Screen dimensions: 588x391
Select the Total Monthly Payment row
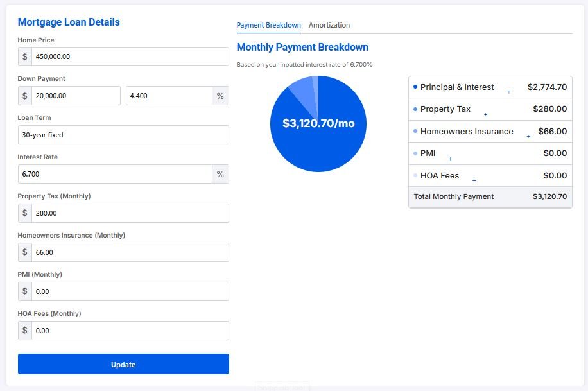click(x=490, y=196)
